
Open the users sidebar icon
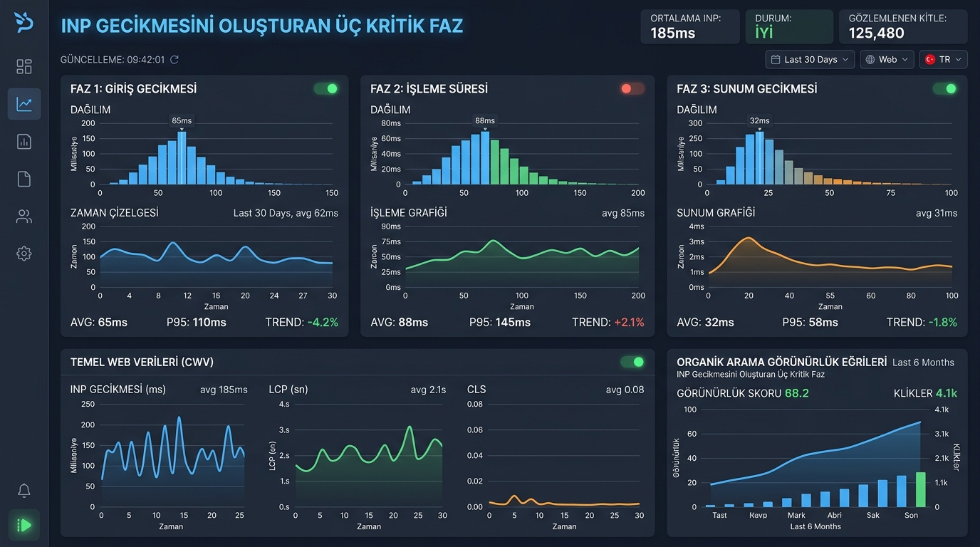click(x=24, y=217)
